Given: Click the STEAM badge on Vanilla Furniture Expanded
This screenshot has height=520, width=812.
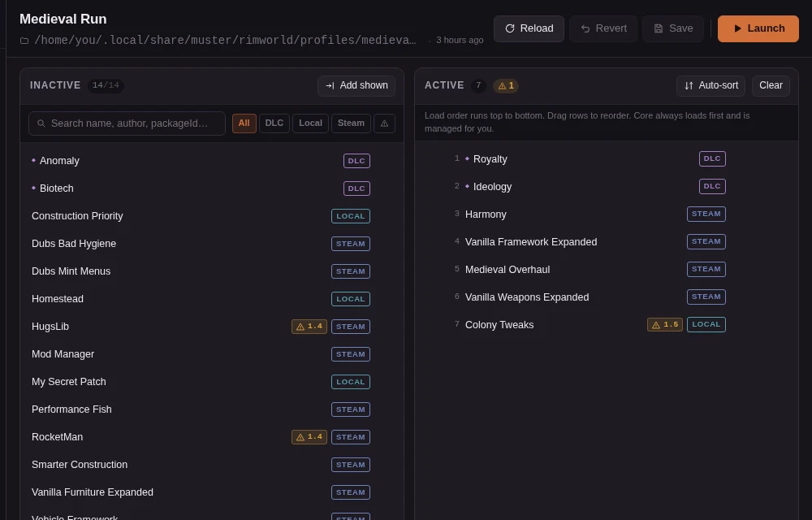Looking at the screenshot, I should pos(351,492).
